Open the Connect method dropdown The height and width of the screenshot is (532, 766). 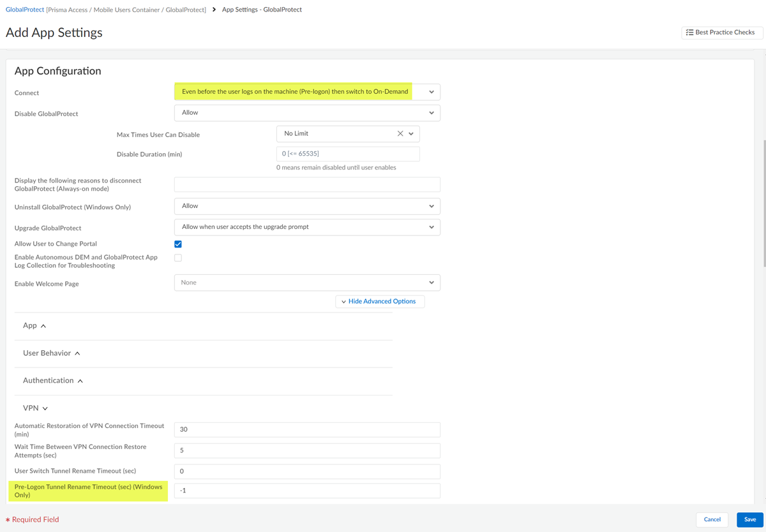pos(307,92)
